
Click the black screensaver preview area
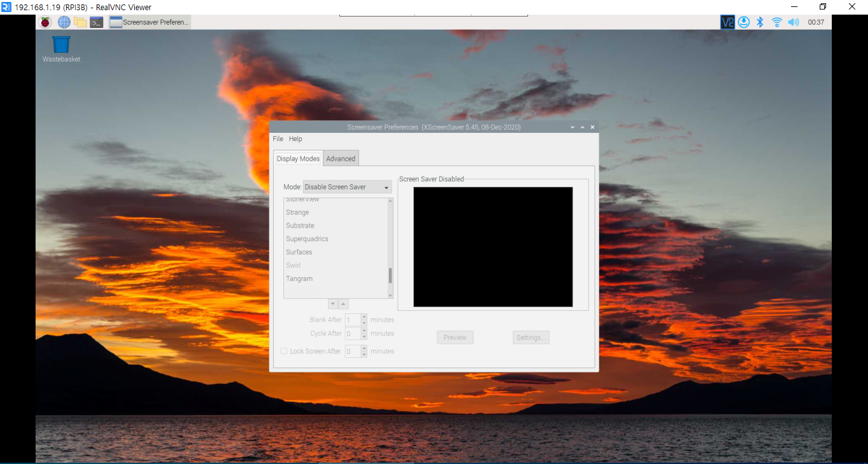pos(493,247)
